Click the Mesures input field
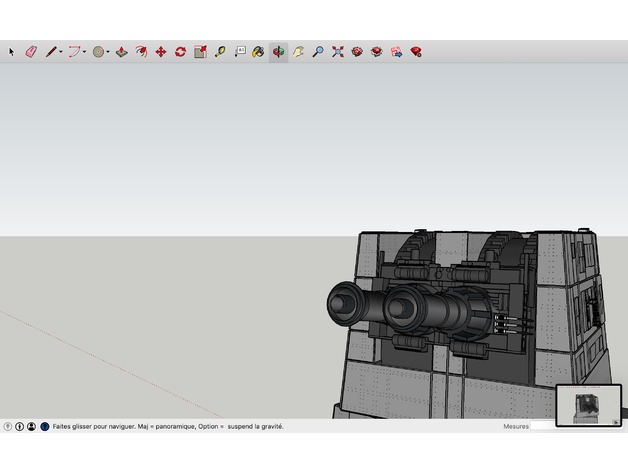This screenshot has height=472, width=628. [543, 426]
